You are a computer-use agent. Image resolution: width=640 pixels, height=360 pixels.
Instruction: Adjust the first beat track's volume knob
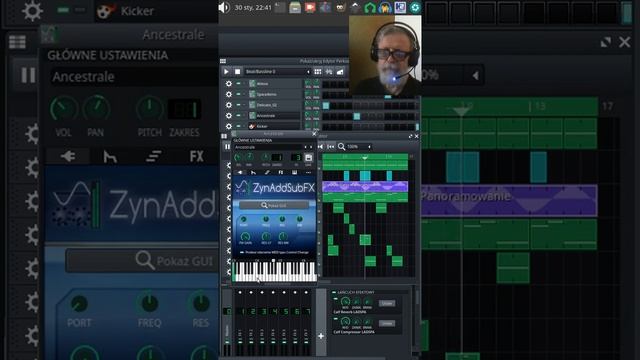(308, 83)
